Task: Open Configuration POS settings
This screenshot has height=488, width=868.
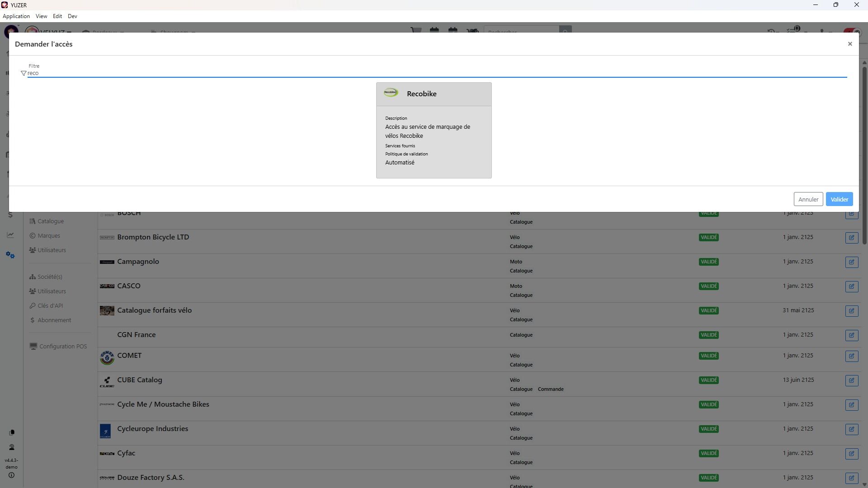Action: [63, 347]
